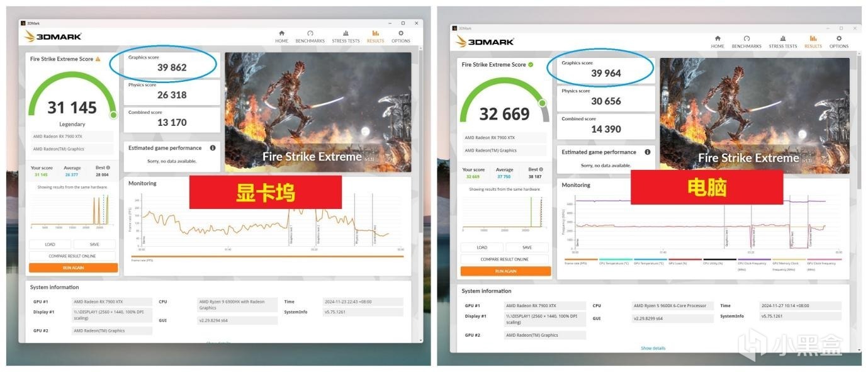
Task: Toggle CPU Clock Frequency legend in right window chart
Action: 753,264
